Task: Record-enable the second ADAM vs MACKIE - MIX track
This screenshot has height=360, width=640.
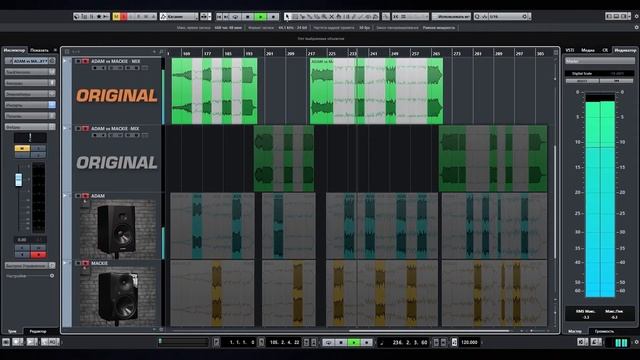Action: point(85,129)
